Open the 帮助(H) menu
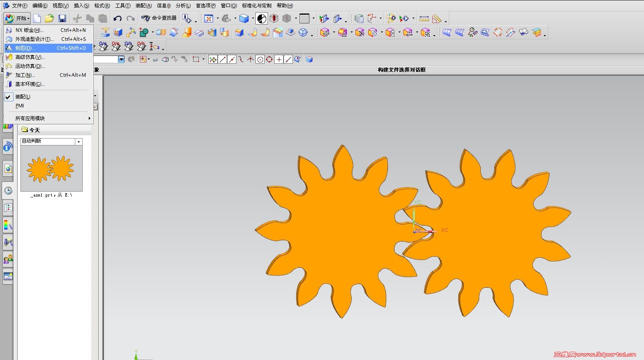Image resolution: width=644 pixels, height=360 pixels. pos(285,6)
